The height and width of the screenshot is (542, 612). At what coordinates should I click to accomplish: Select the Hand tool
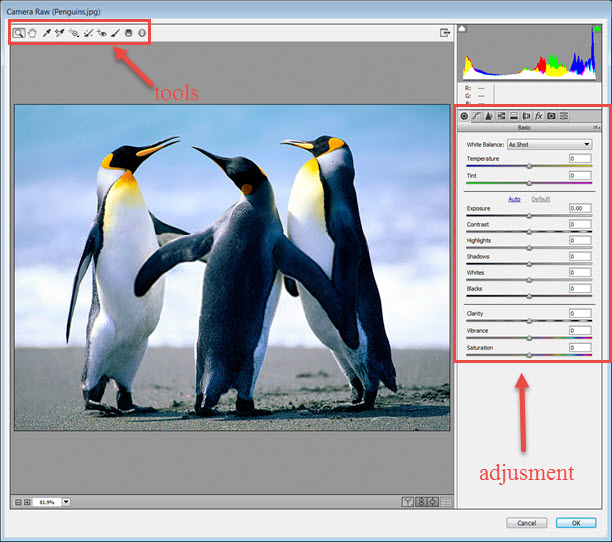(x=32, y=33)
